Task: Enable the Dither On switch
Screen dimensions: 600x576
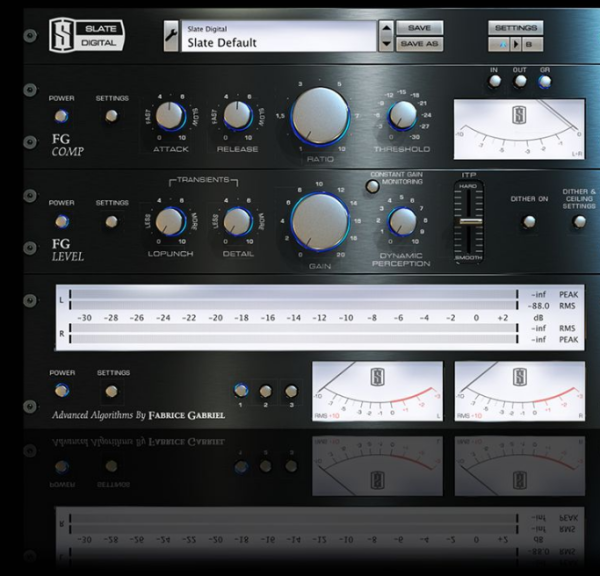Action: coord(528,221)
